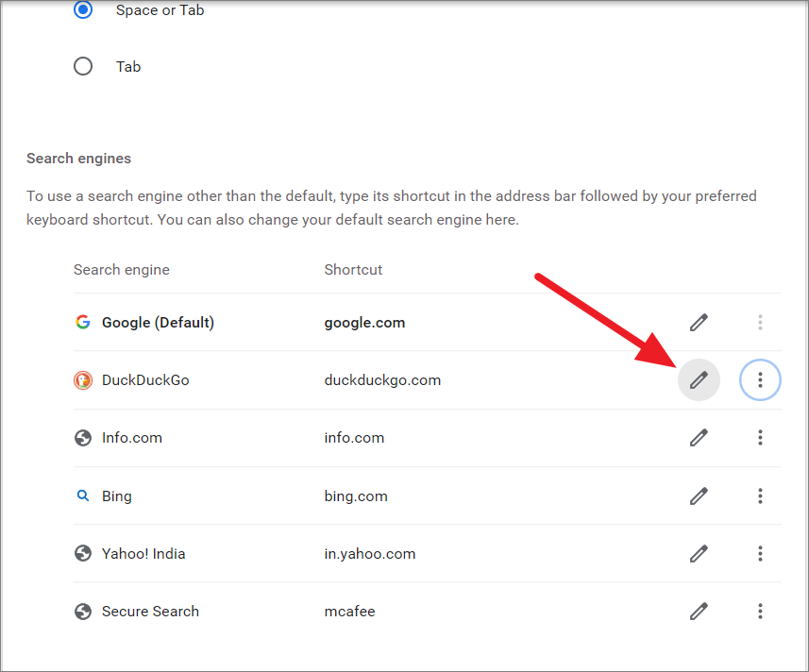809x672 pixels.
Task: Open more actions for Yahoo! India
Action: click(x=760, y=554)
